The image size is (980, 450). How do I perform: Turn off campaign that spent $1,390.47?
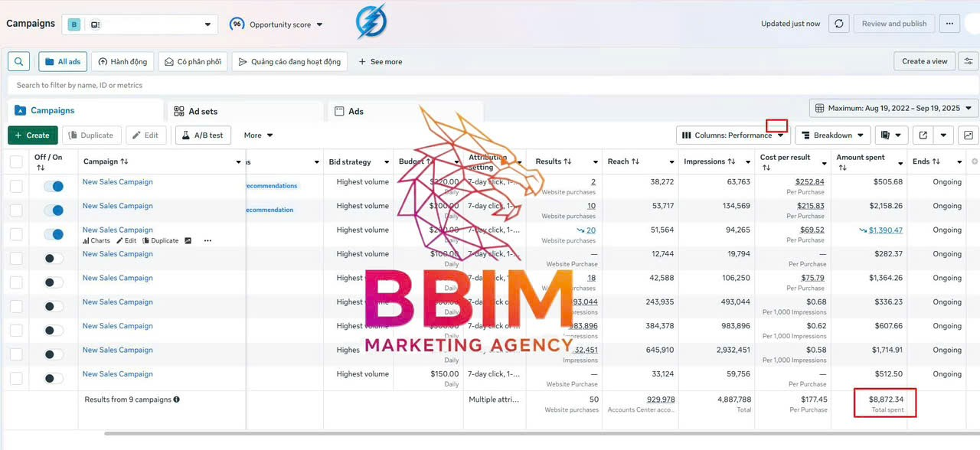(54, 234)
